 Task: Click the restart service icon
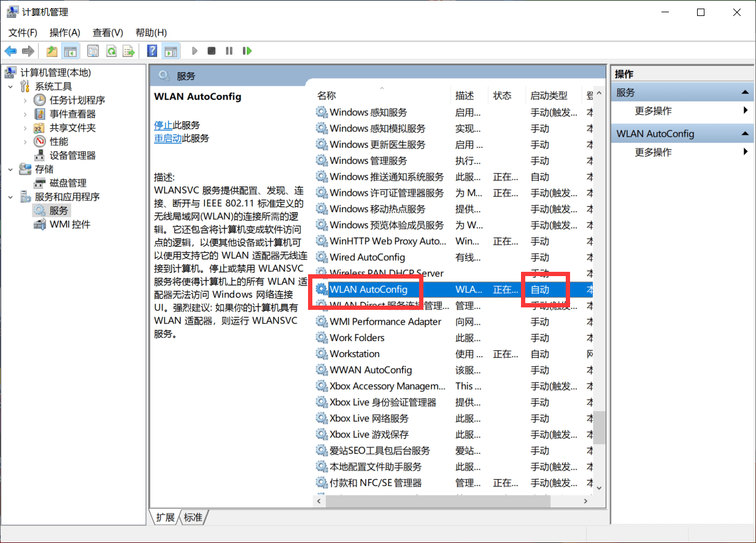click(x=247, y=50)
